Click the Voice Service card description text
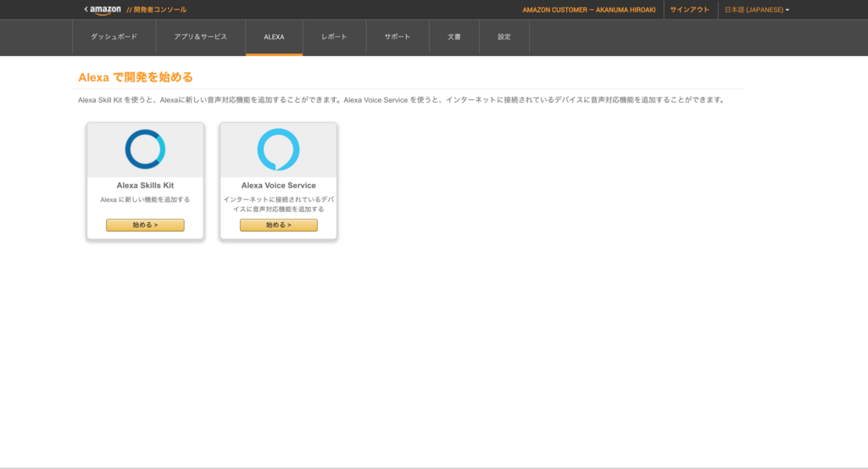 coord(278,204)
